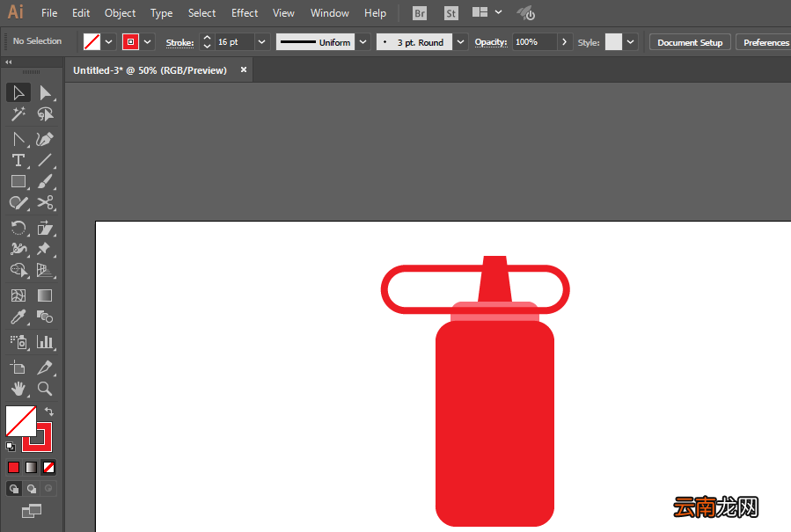
Task: Activate the Hand tool
Action: (x=18, y=389)
